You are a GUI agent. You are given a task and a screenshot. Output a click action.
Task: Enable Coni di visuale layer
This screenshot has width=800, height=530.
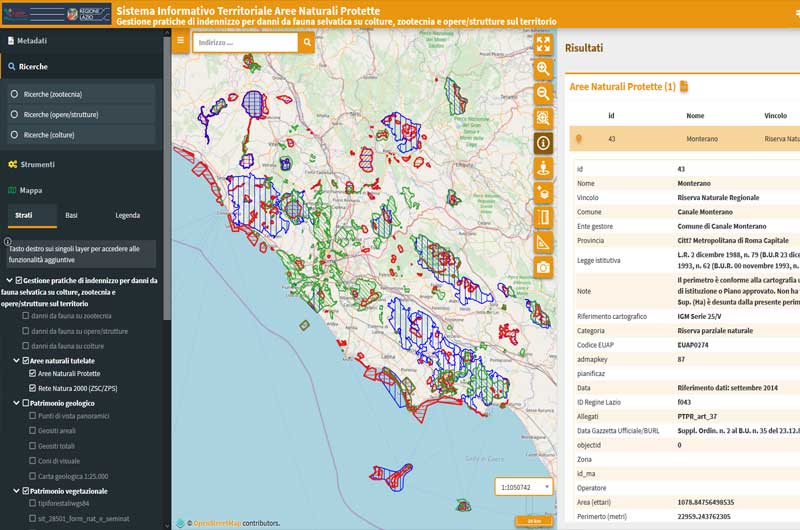(x=33, y=460)
